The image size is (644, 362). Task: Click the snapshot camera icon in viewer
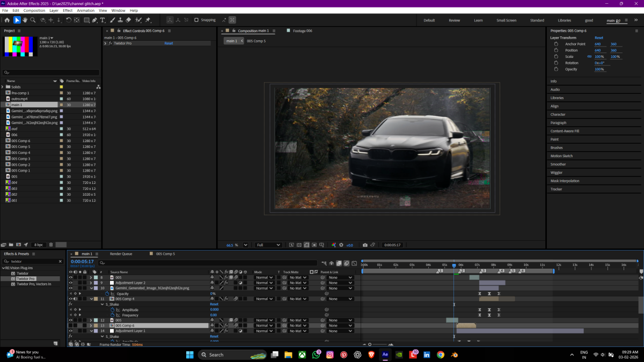coord(365,245)
